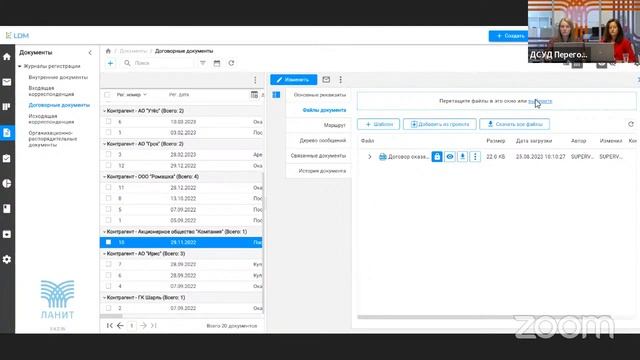Collapse the Акционерное общество "Компания" group
The width and height of the screenshot is (640, 360).
click(104, 232)
